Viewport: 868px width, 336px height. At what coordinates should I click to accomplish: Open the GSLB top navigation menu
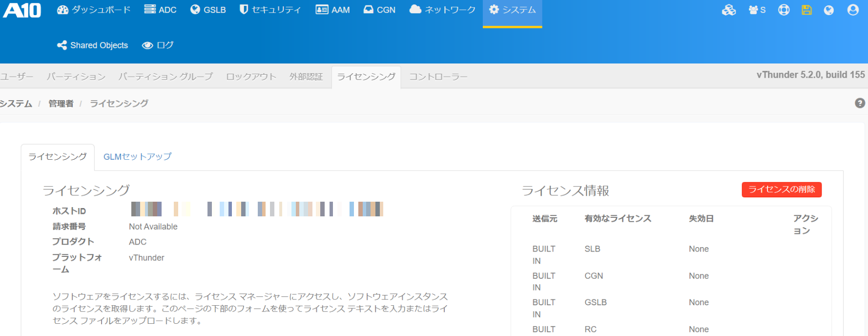(208, 10)
